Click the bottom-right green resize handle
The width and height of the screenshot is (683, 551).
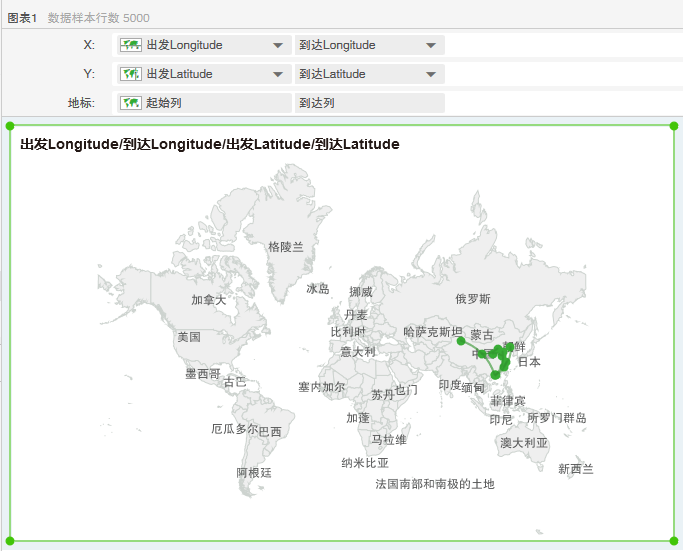(674, 541)
